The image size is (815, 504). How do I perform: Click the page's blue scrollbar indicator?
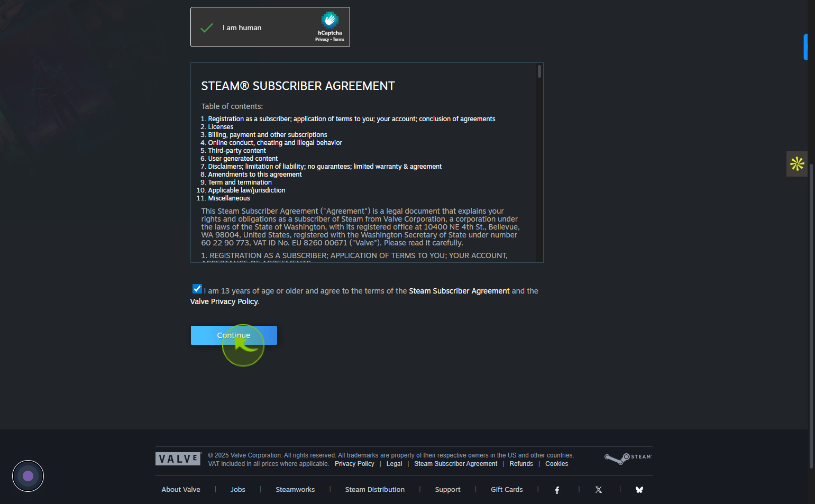coord(805,47)
